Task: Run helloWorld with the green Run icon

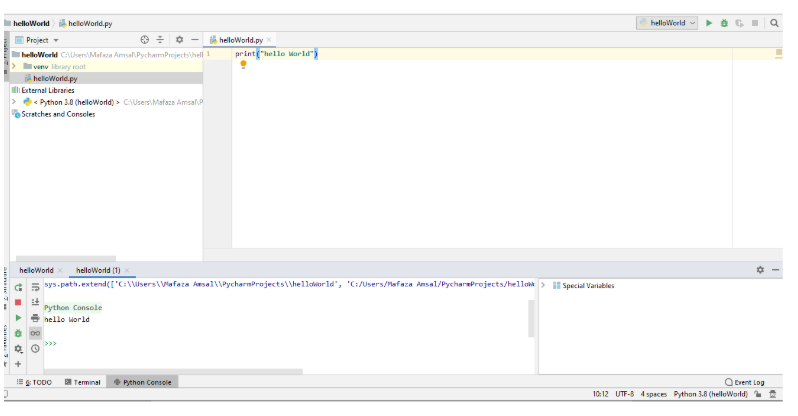Action: coord(708,23)
